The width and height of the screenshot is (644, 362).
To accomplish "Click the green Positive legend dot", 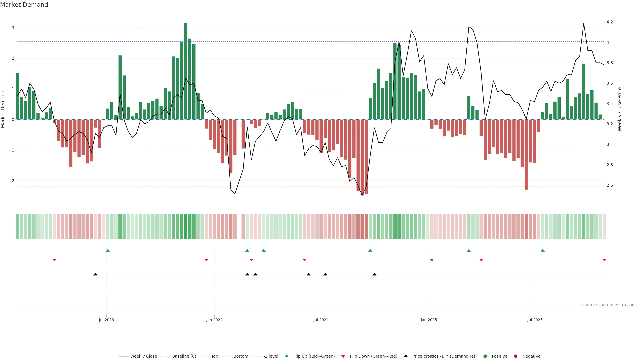I will [x=485, y=356].
